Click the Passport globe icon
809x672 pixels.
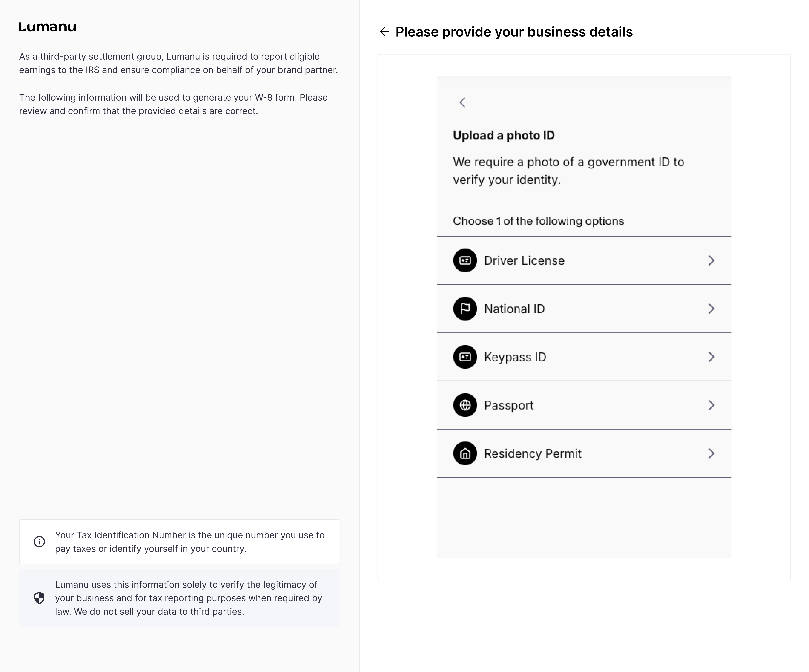[465, 405]
